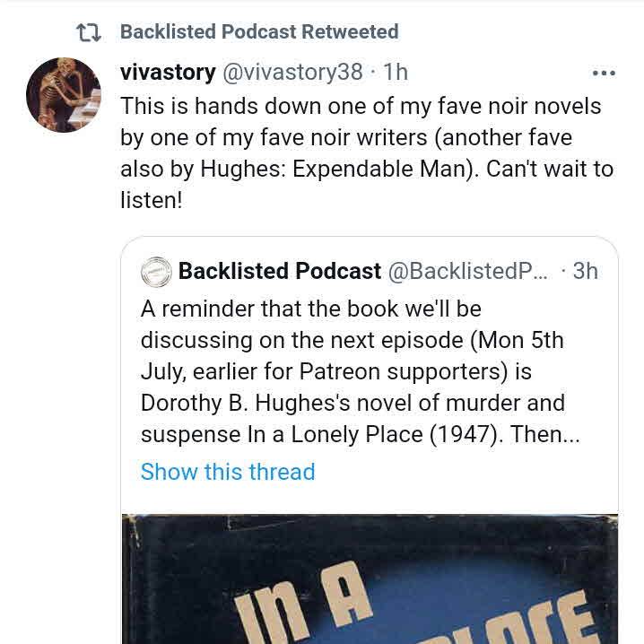Open the three-dot more options menu
Image resolution: width=644 pixels, height=644 pixels.
coord(604,74)
